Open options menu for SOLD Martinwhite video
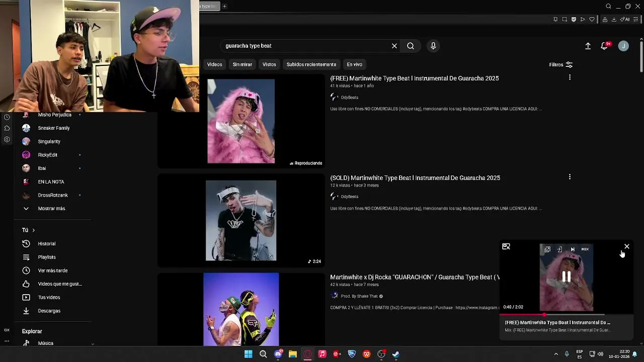 [x=570, y=177]
